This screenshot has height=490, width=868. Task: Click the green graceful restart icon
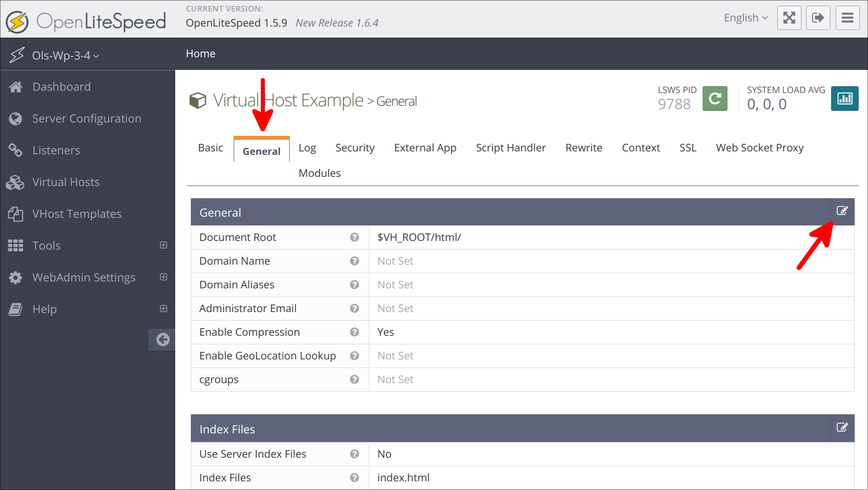coord(715,98)
